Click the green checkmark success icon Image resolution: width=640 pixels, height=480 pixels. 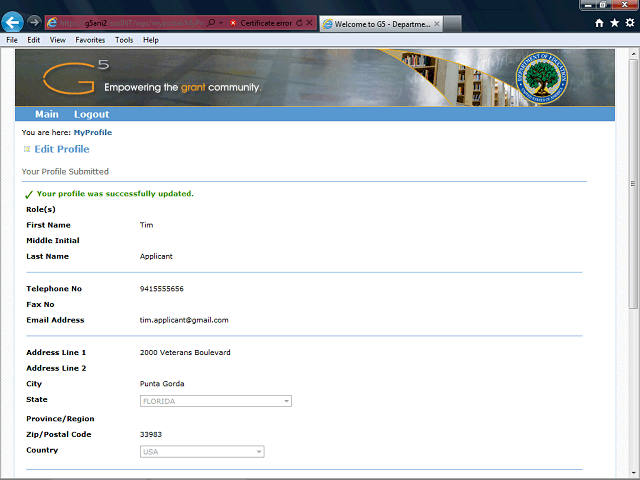[x=29, y=195]
